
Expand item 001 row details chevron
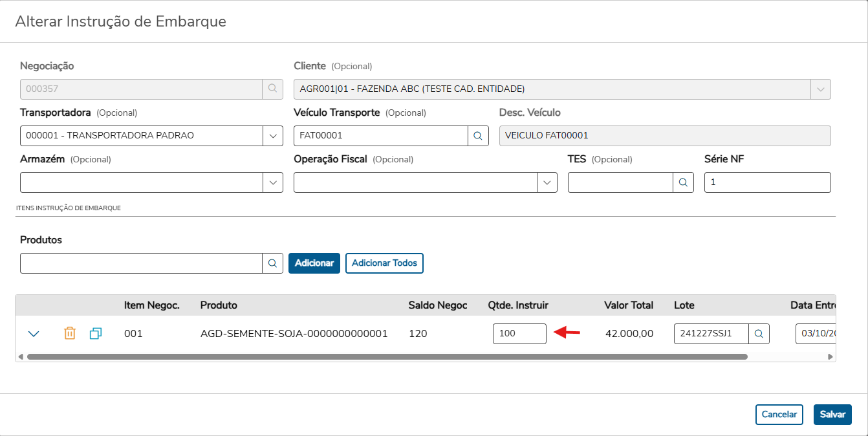[x=34, y=334]
